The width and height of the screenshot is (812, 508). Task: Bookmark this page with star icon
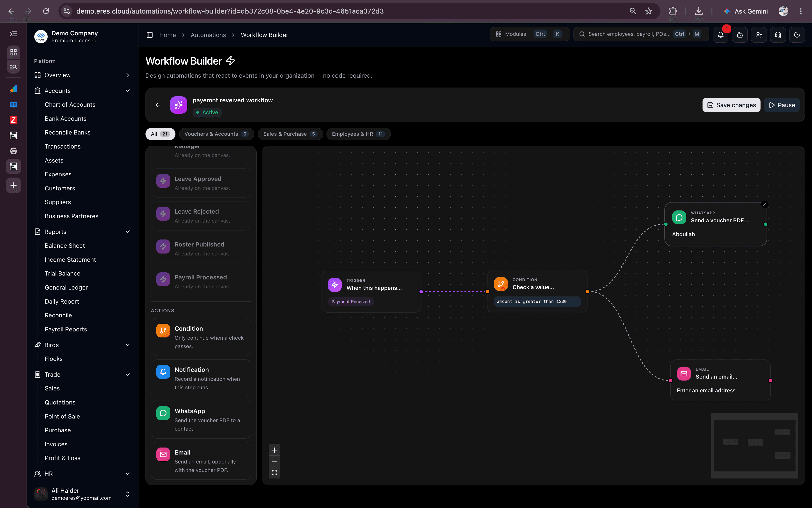point(648,11)
